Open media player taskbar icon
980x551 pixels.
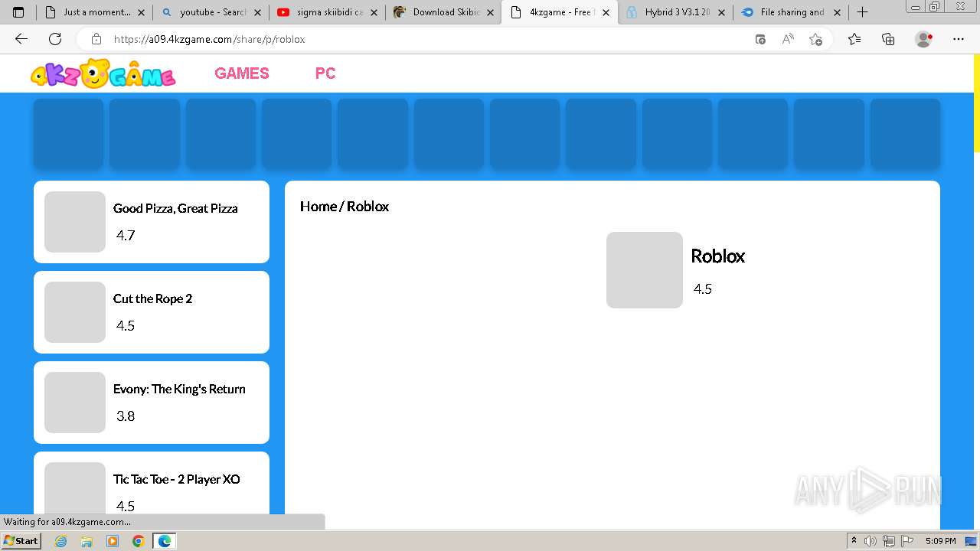[113, 541]
